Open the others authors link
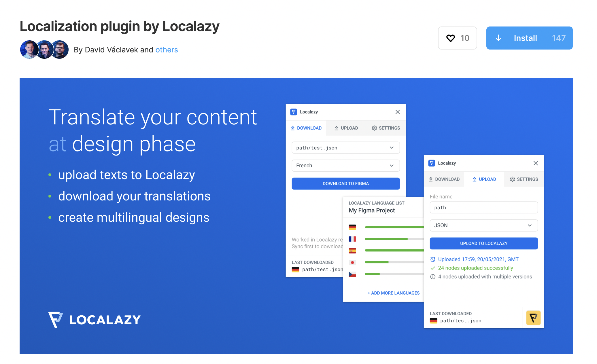 click(x=167, y=50)
